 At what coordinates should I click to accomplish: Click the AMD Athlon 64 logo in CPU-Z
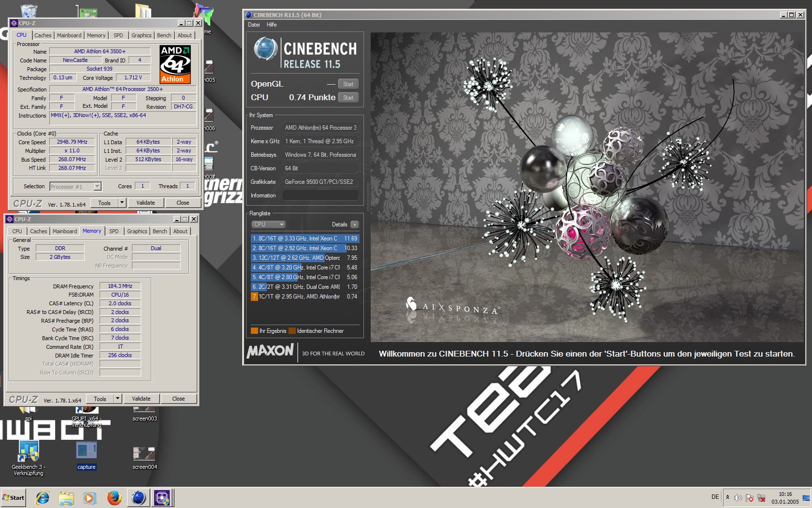(x=175, y=64)
